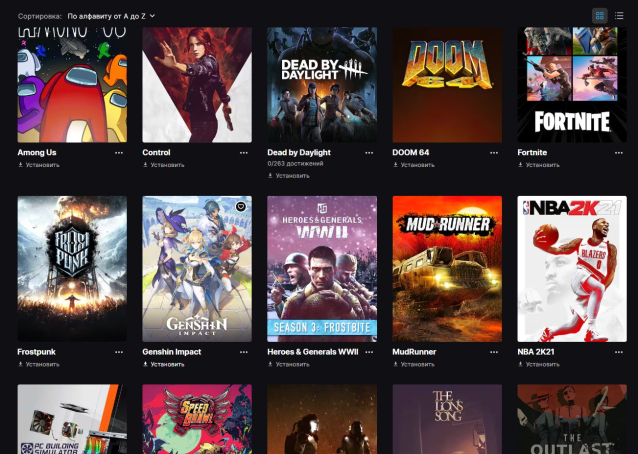Image resolution: width=638 pixels, height=454 pixels.
Task: Open the Control cover thumbnail
Action: tap(197, 85)
